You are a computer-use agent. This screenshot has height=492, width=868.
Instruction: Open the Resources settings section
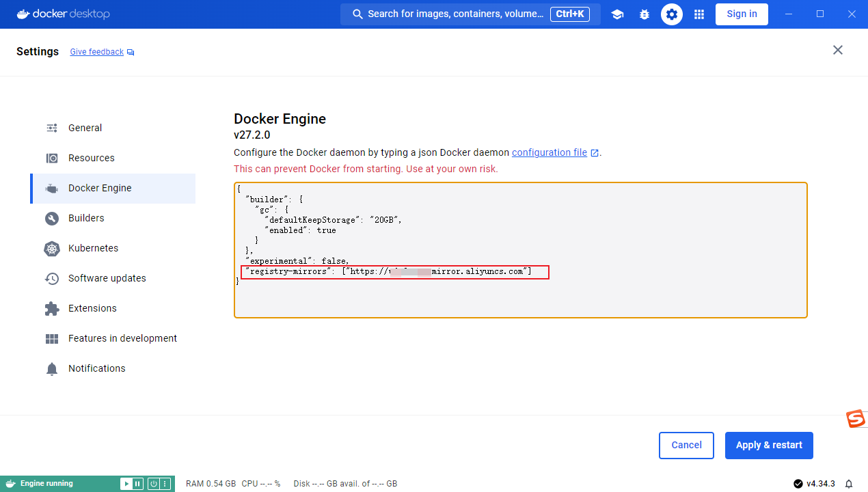coord(113,158)
